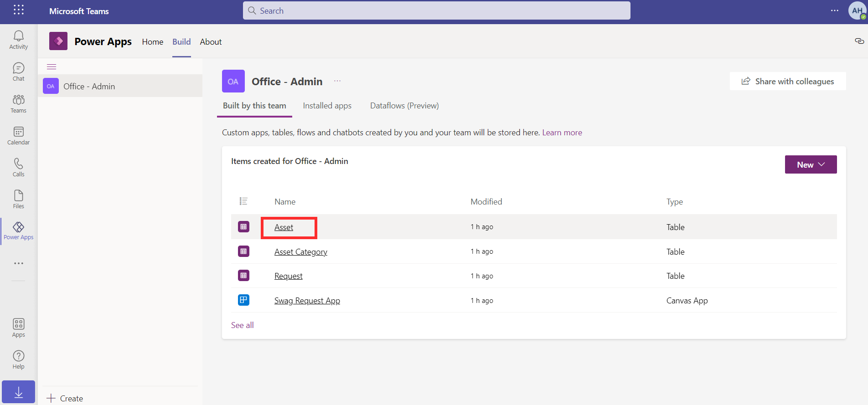Image resolution: width=868 pixels, height=405 pixels.
Task: Open the ellipsis menu beside Office - Admin
Action: pyautogui.click(x=337, y=81)
